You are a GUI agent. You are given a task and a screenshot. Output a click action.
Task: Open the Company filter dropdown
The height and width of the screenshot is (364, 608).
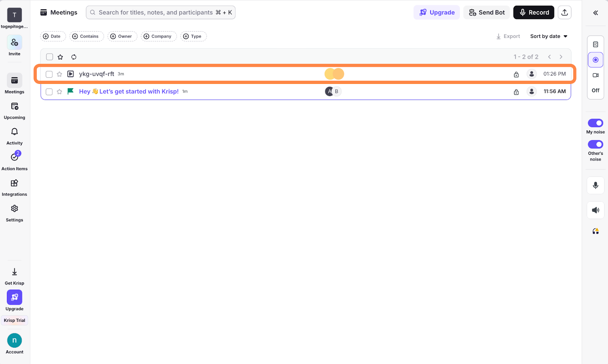coord(158,36)
